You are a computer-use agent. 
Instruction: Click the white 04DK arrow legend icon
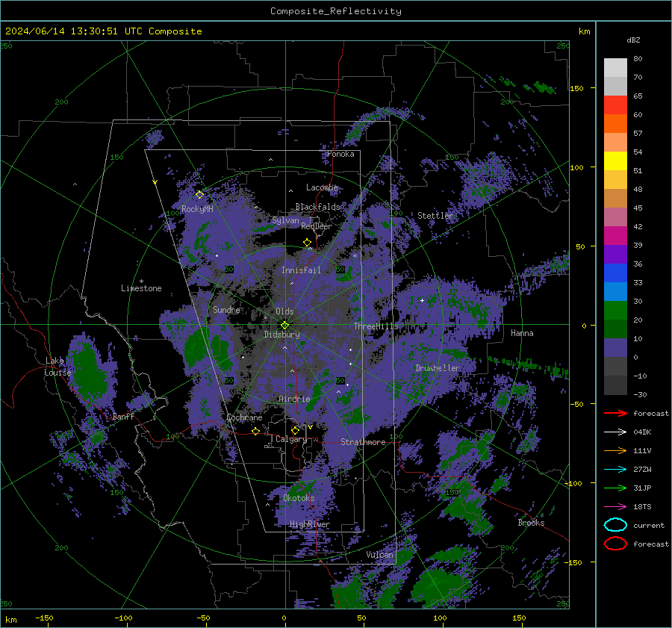[x=615, y=432]
